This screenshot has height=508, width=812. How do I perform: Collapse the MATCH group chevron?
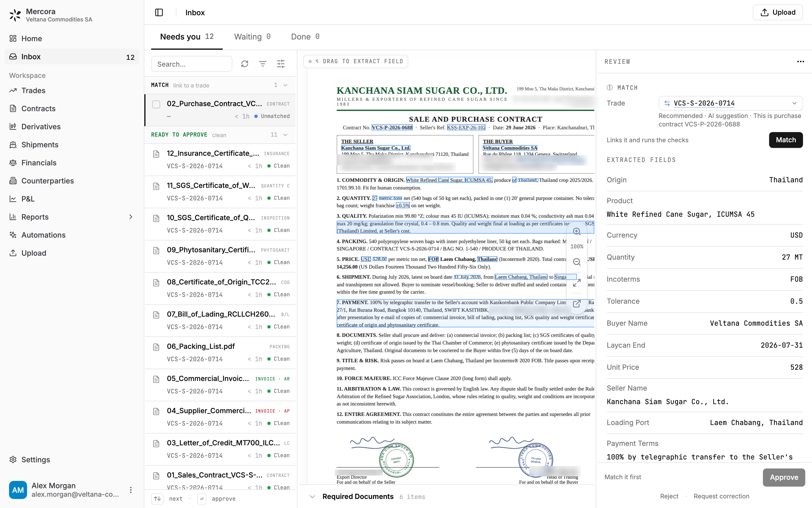click(286, 85)
